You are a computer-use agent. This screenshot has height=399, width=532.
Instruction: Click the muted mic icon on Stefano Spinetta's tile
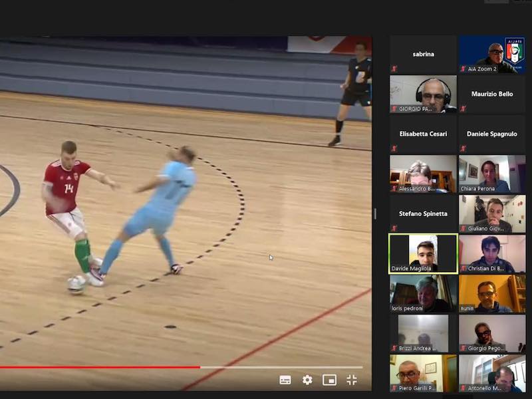pos(394,228)
